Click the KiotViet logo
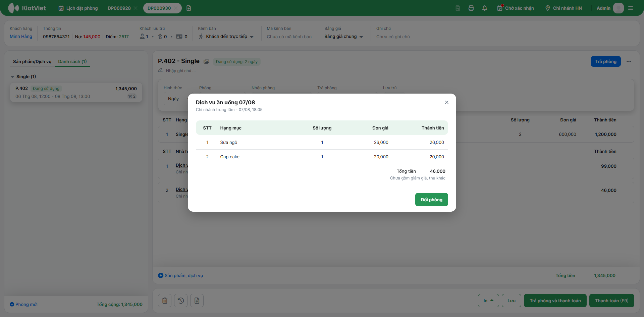Viewport: 644px width, 317px height. pos(27,8)
